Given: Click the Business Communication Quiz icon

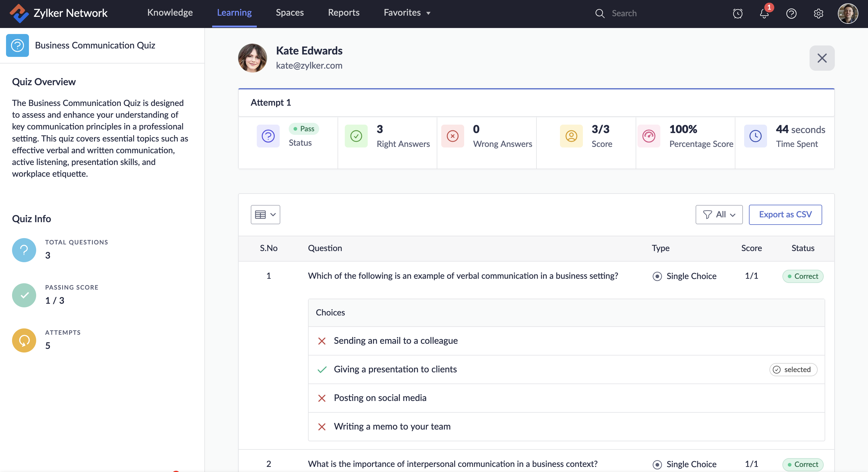Looking at the screenshot, I should click(17, 45).
